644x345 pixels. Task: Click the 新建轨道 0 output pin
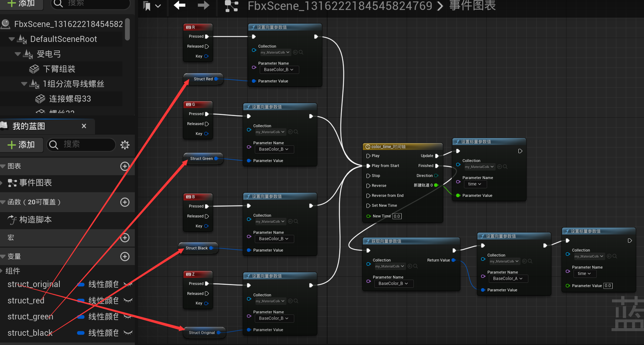[436, 185]
